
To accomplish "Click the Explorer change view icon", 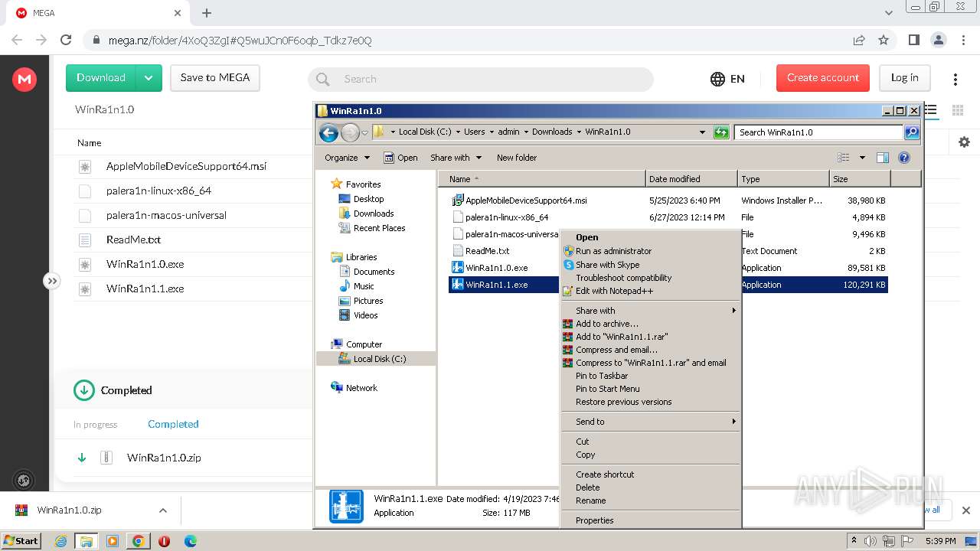I will pos(844,158).
